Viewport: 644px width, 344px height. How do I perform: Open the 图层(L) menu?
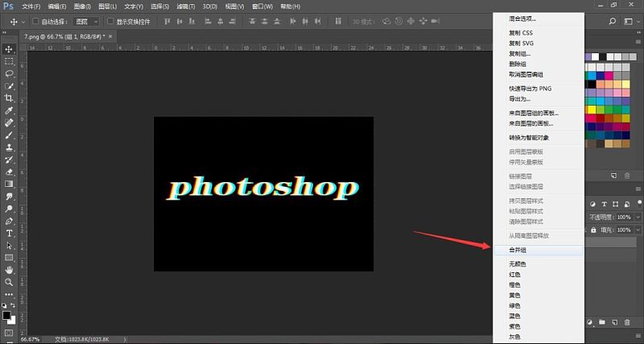pyautogui.click(x=108, y=6)
